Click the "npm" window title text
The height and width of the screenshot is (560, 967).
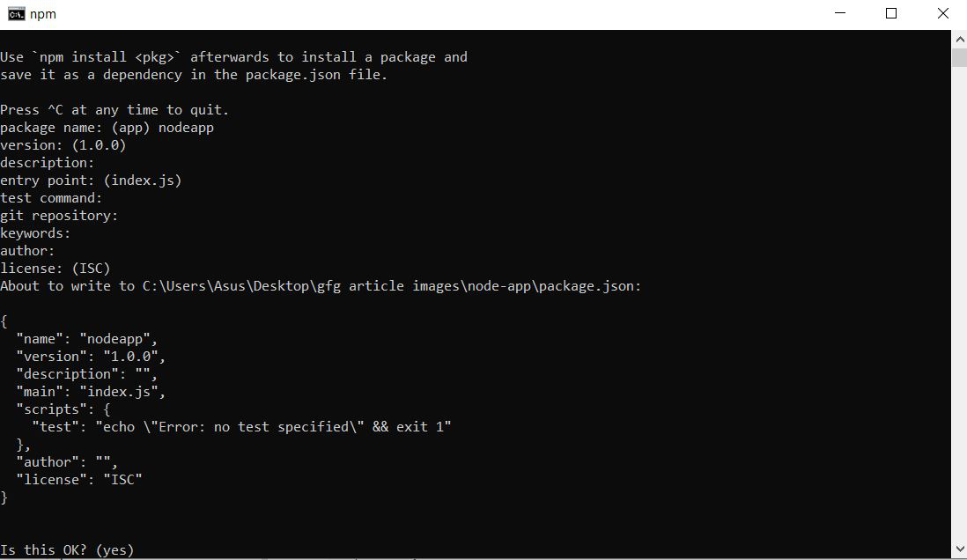pos(43,14)
